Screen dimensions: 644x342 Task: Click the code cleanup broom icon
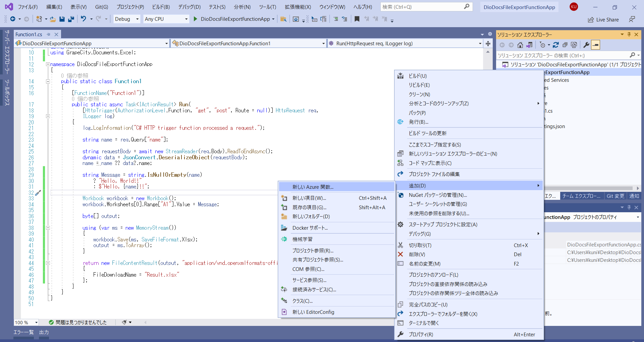[124, 322]
